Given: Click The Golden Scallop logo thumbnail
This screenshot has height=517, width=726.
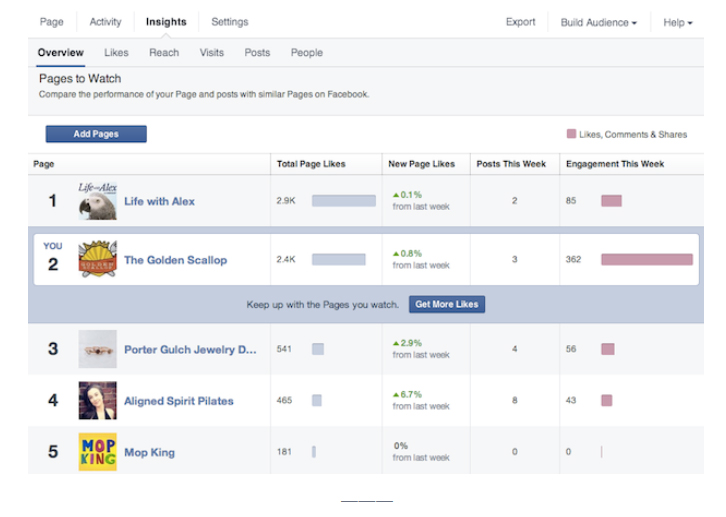Looking at the screenshot, I should pyautogui.click(x=97, y=259).
